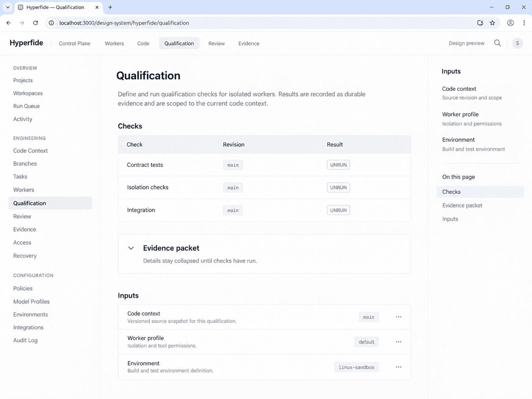
Task: Open the user avatar "S" menu
Action: tap(517, 43)
